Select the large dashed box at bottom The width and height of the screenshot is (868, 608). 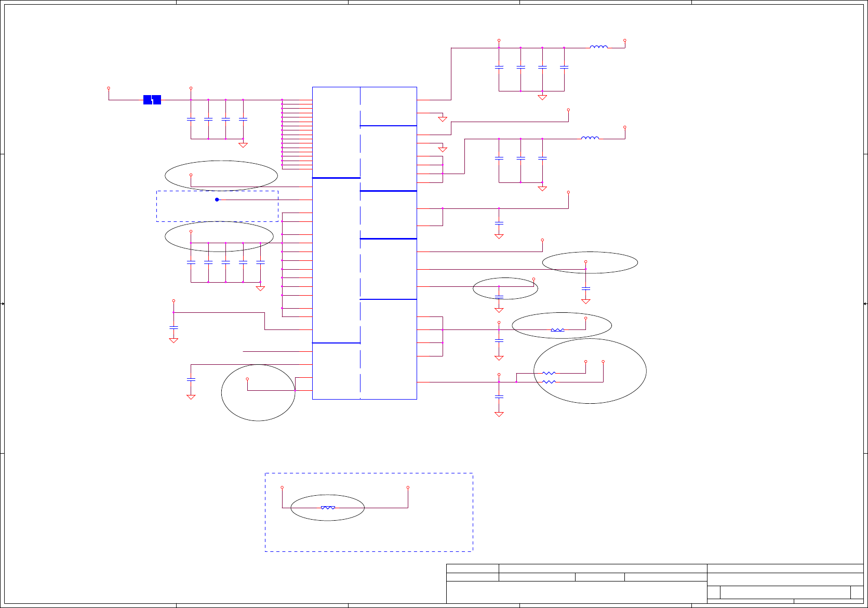point(369,512)
